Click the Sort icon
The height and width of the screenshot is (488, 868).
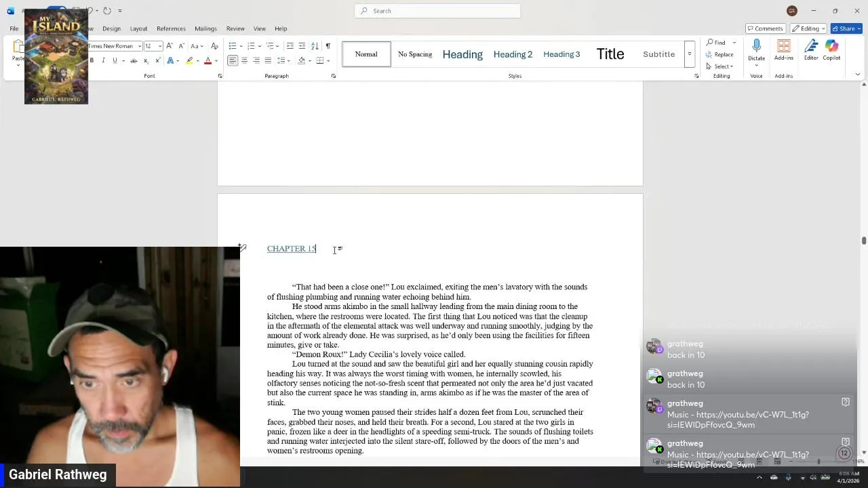click(315, 46)
